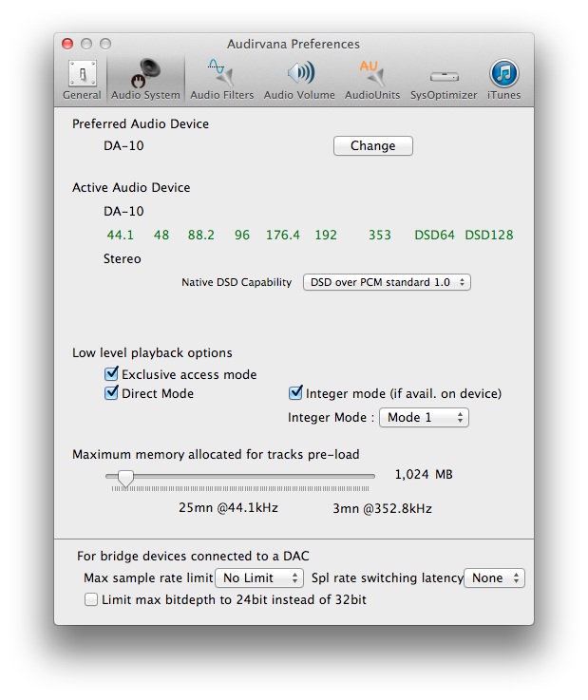The image size is (588, 700).
Task: Toggle Exclusive access mode checkbox
Action: coord(111,373)
